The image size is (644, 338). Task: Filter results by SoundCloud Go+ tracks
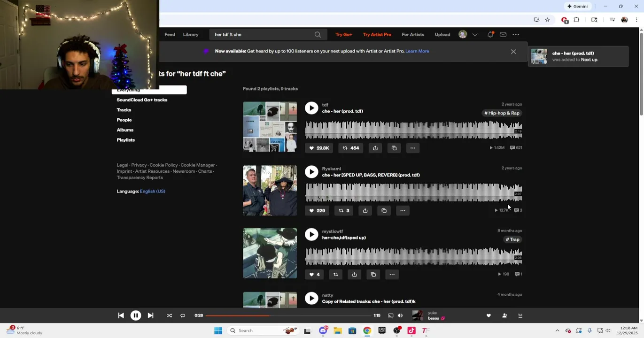click(142, 100)
